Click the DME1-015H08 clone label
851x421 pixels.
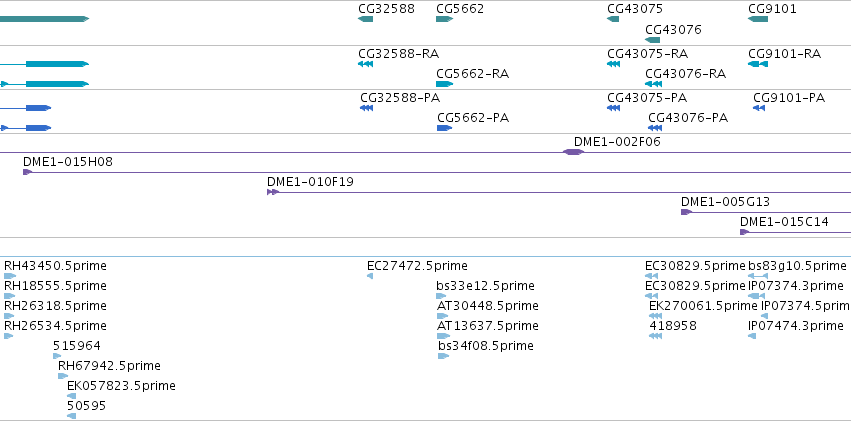(68, 162)
